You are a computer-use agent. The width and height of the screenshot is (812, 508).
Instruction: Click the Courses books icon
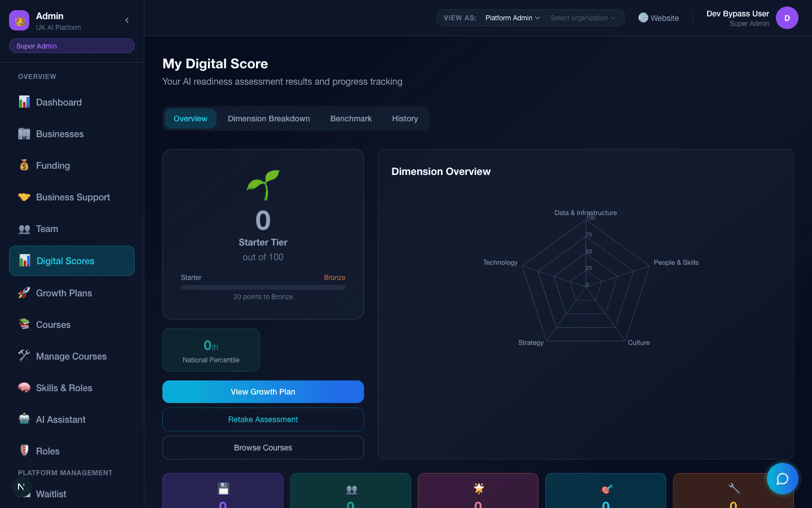tap(24, 325)
